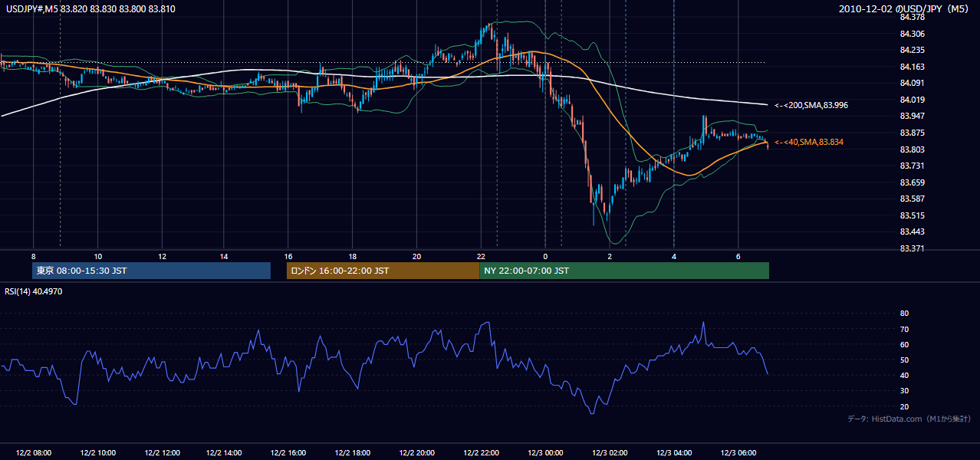Click the RSI 60 level label
Screen dimensions: 980x460
(904, 344)
